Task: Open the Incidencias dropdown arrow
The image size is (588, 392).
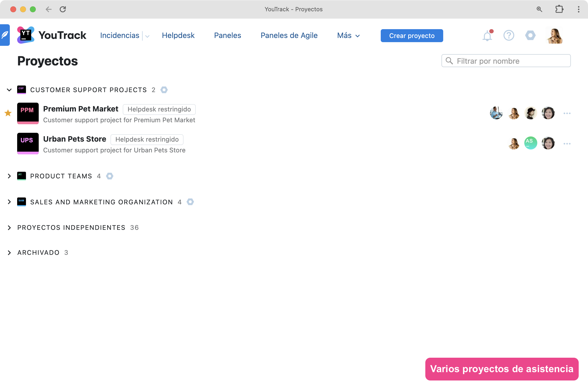Action: click(x=147, y=36)
